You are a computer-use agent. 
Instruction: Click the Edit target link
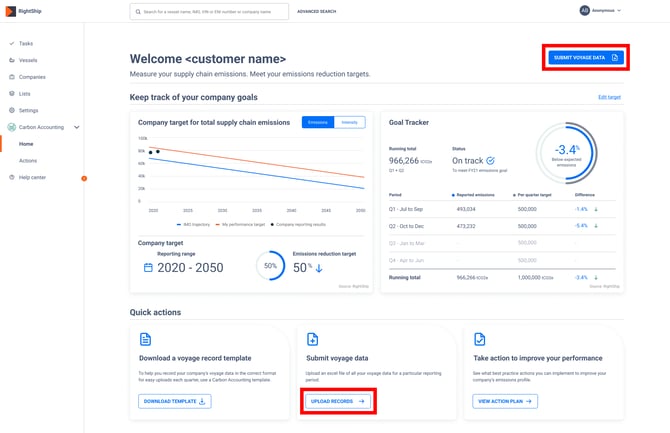tap(609, 98)
